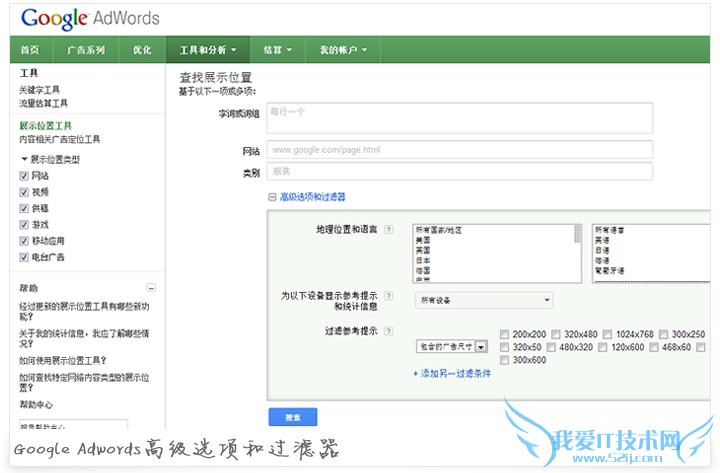
Task: Open the 结算 dropdown menu
Action: 277,50
